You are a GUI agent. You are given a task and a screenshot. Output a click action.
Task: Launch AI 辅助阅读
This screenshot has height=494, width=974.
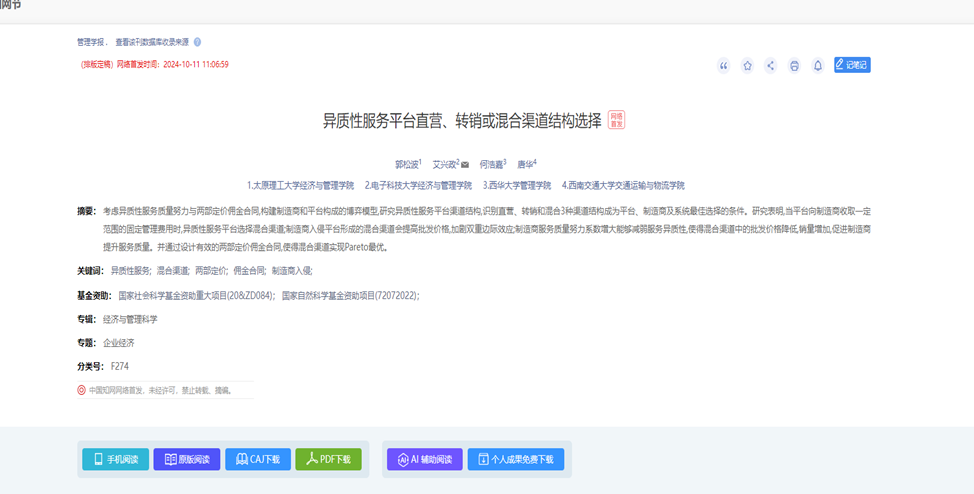(426, 459)
